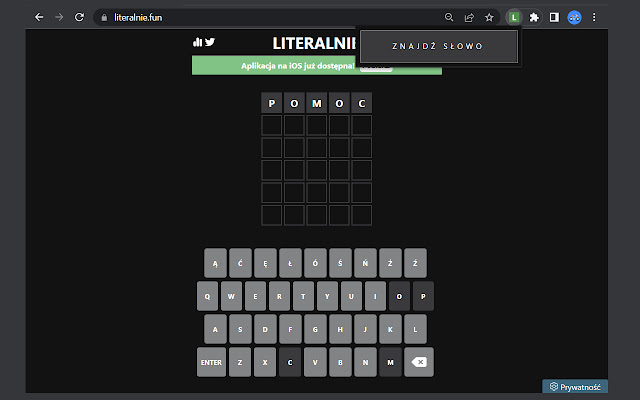Tap the Ł key
The width and height of the screenshot is (640, 400).
click(x=290, y=263)
